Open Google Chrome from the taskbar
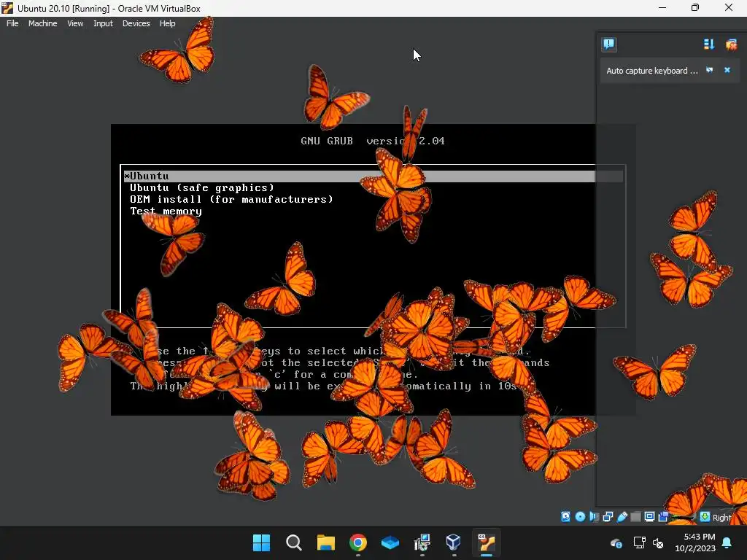Image resolution: width=747 pixels, height=560 pixels. click(357, 542)
